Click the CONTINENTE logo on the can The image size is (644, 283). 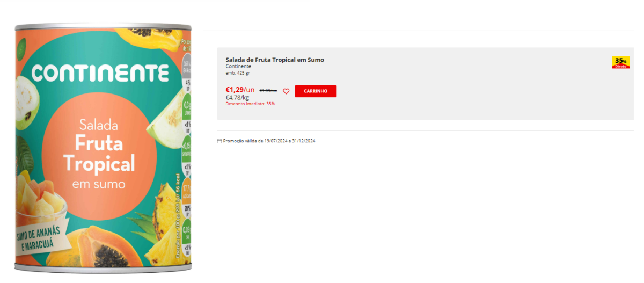(x=100, y=72)
